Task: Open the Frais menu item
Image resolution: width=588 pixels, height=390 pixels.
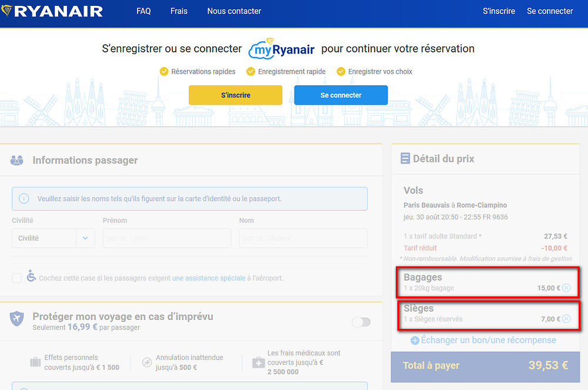Action: (x=179, y=11)
